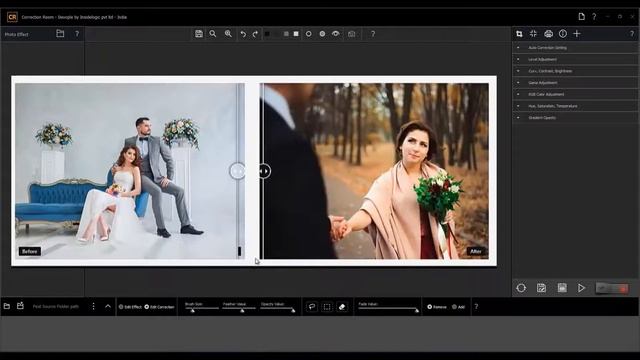The height and width of the screenshot is (360, 640).
Task: Toggle the eye preview icon
Action: (336, 34)
